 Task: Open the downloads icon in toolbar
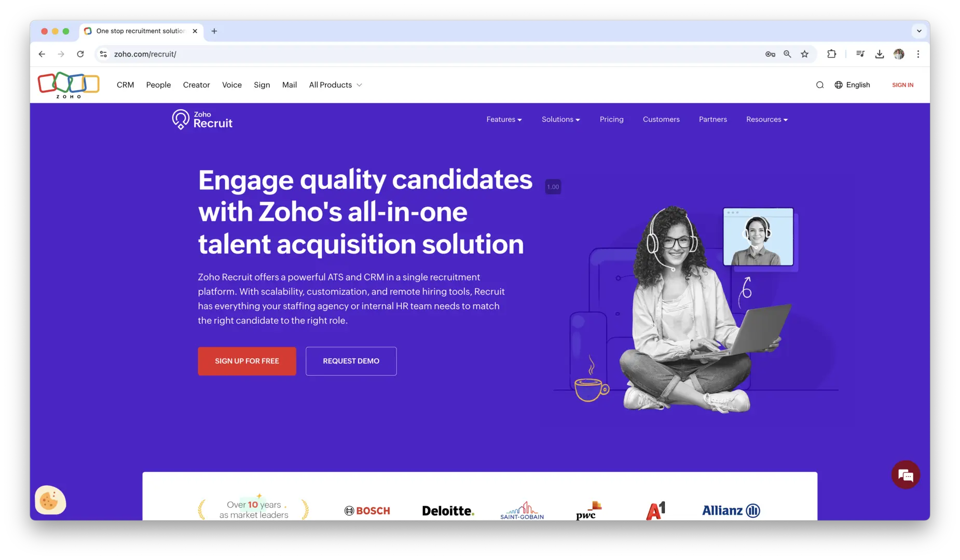coord(880,54)
